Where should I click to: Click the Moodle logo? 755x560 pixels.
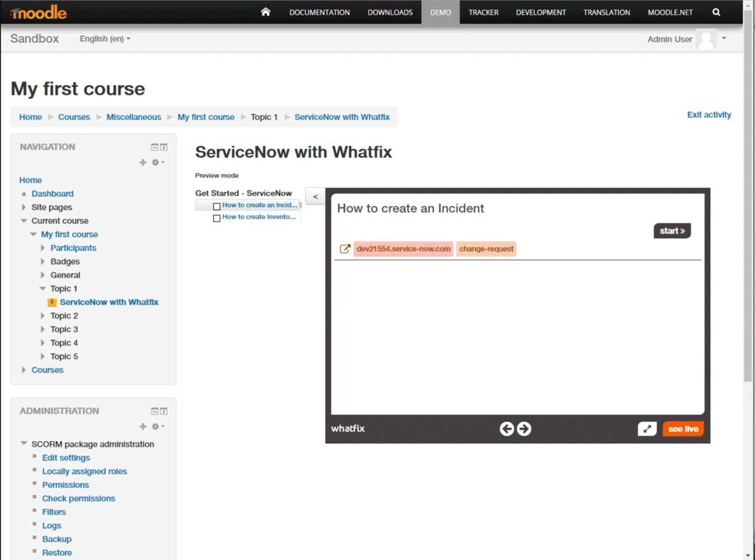[x=38, y=12]
